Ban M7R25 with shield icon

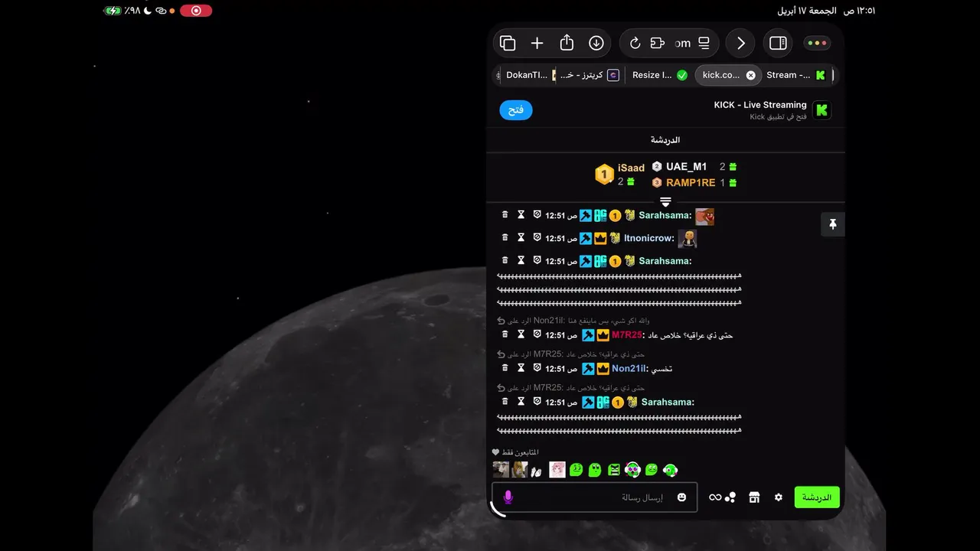coord(537,334)
